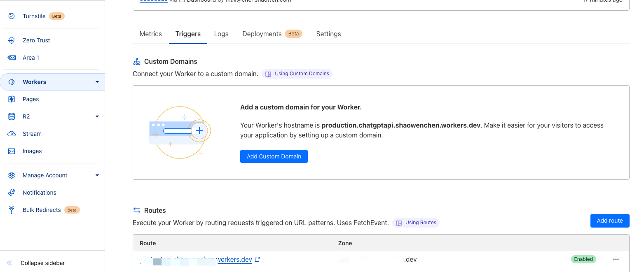
Task: Open Images from the sidebar
Action: point(32,151)
